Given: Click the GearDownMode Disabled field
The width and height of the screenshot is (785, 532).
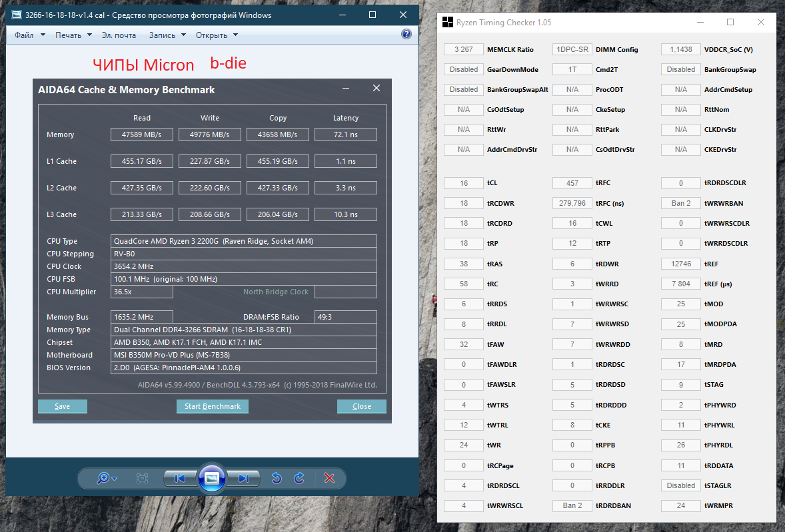Looking at the screenshot, I should tap(464, 69).
